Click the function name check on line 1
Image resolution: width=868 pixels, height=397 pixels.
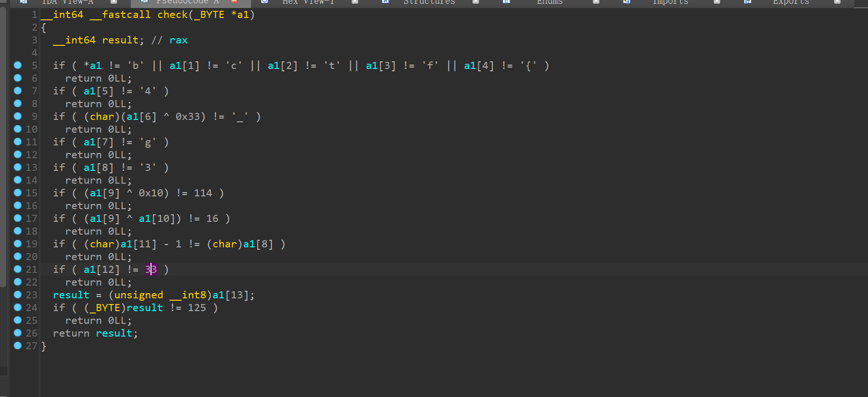(x=172, y=15)
